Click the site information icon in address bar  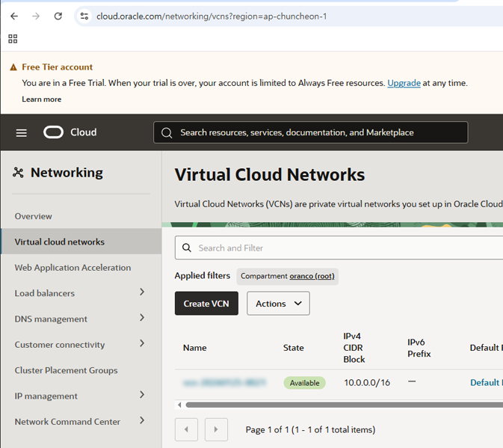click(x=84, y=16)
